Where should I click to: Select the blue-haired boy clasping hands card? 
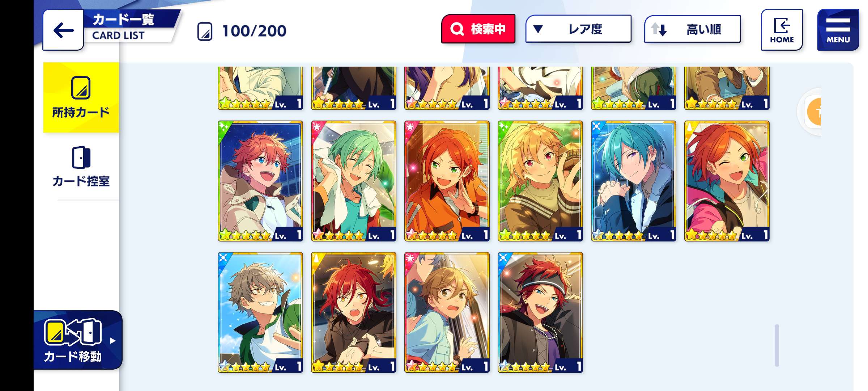634,181
